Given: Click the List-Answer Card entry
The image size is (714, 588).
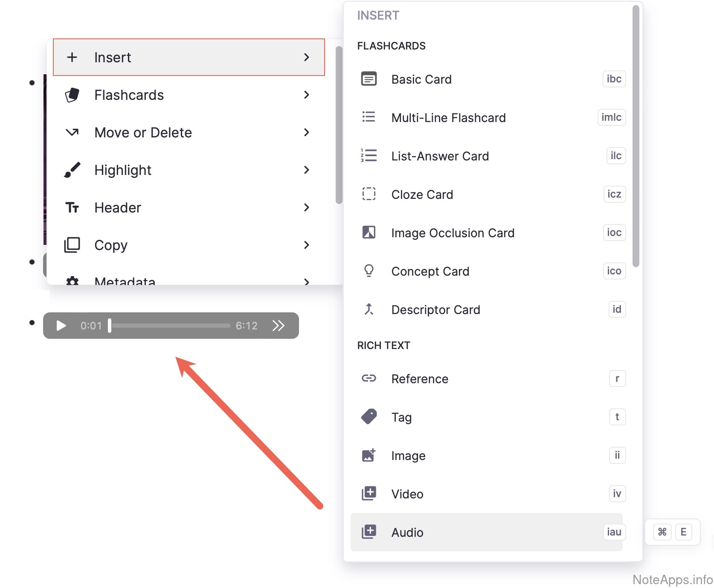Looking at the screenshot, I should [x=440, y=156].
